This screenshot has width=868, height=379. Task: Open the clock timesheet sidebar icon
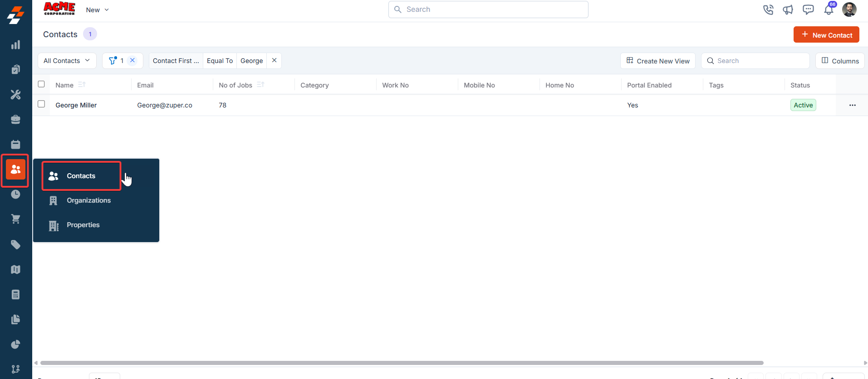(15, 194)
